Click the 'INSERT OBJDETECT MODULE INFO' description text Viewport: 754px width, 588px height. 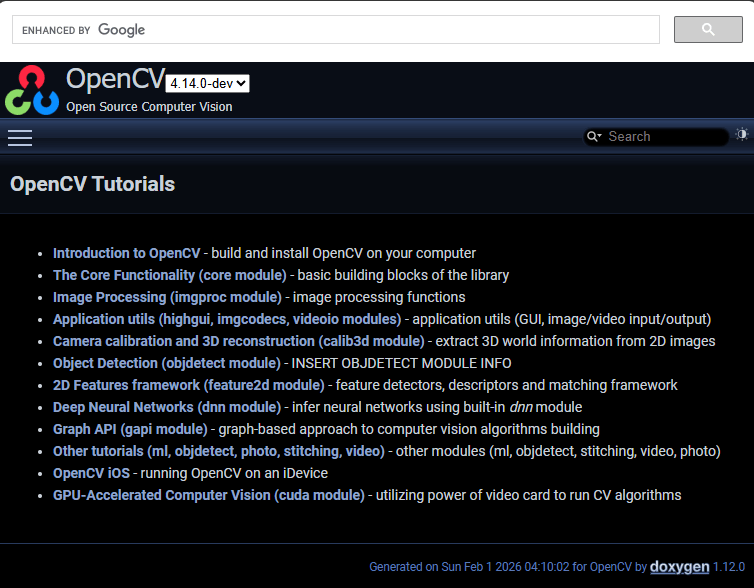402,363
